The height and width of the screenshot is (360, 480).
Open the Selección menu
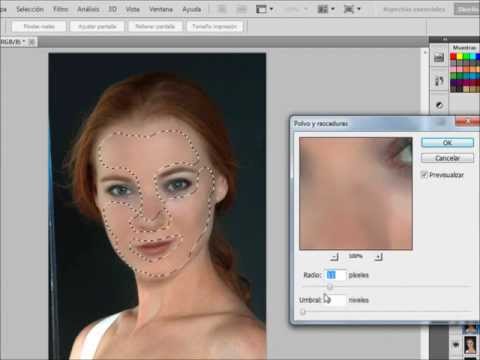(30, 9)
